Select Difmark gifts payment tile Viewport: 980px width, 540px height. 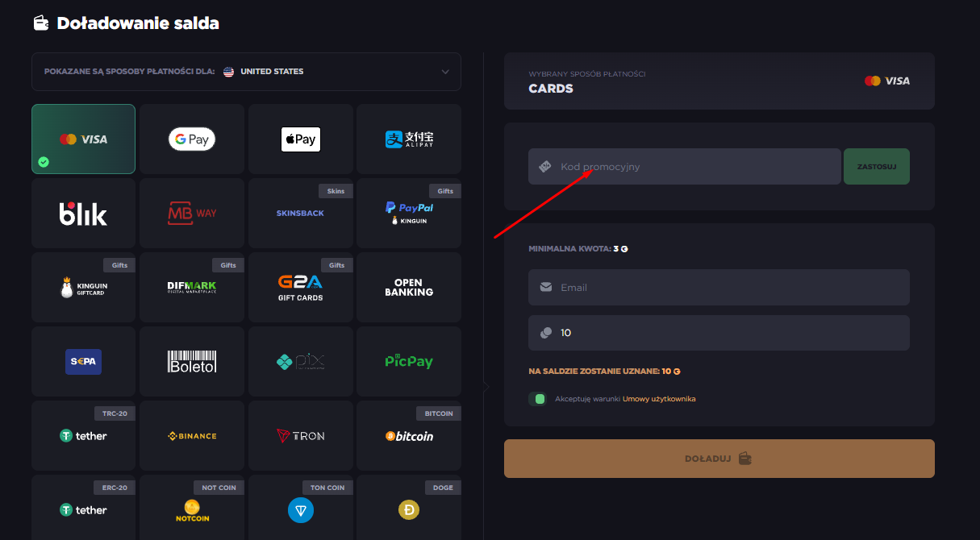192,287
